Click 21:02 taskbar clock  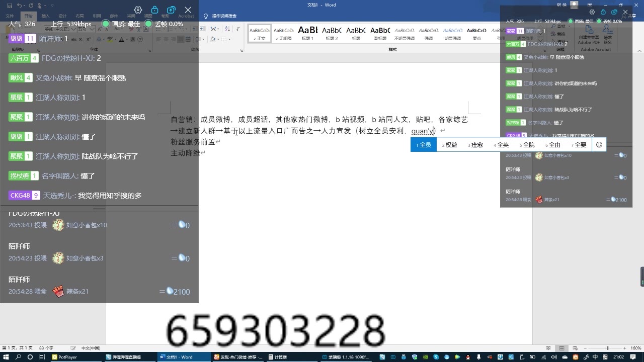(618, 357)
